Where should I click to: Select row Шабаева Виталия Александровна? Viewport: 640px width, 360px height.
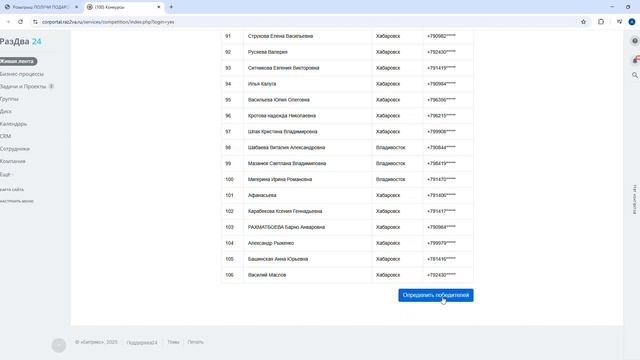(347, 148)
